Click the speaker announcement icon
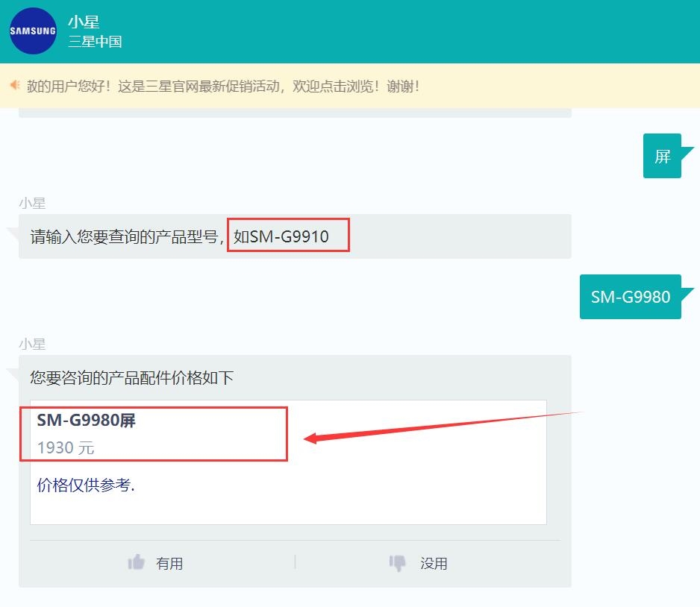This screenshot has width=700, height=607. (15, 85)
